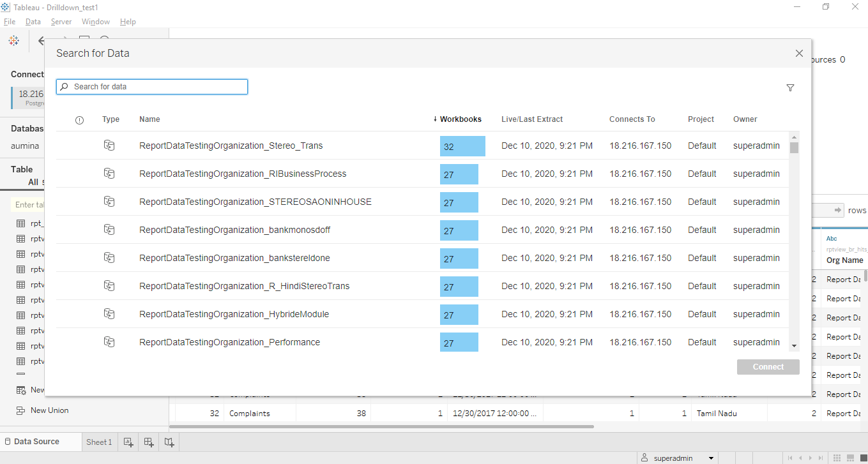This screenshot has width=868, height=464.
Task: Click the Tableau logo toolbar icon
Action: click(x=13, y=41)
